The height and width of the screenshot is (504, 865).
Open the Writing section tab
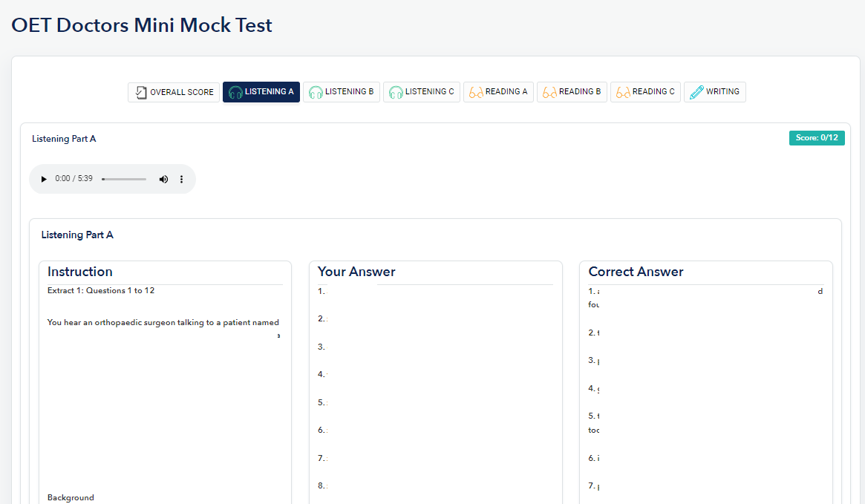click(714, 91)
